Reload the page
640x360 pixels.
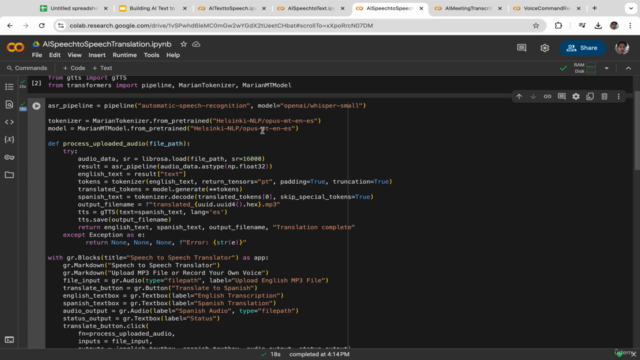(42, 26)
